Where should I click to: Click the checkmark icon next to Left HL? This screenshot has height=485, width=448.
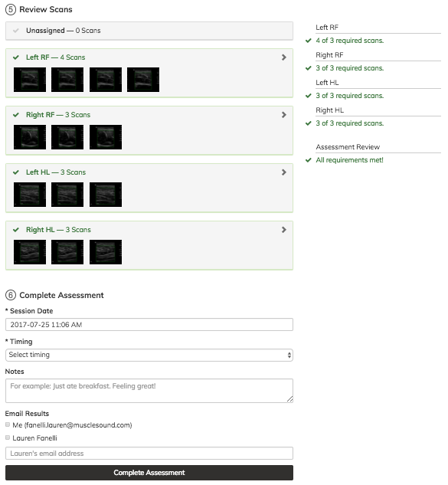pos(16,172)
